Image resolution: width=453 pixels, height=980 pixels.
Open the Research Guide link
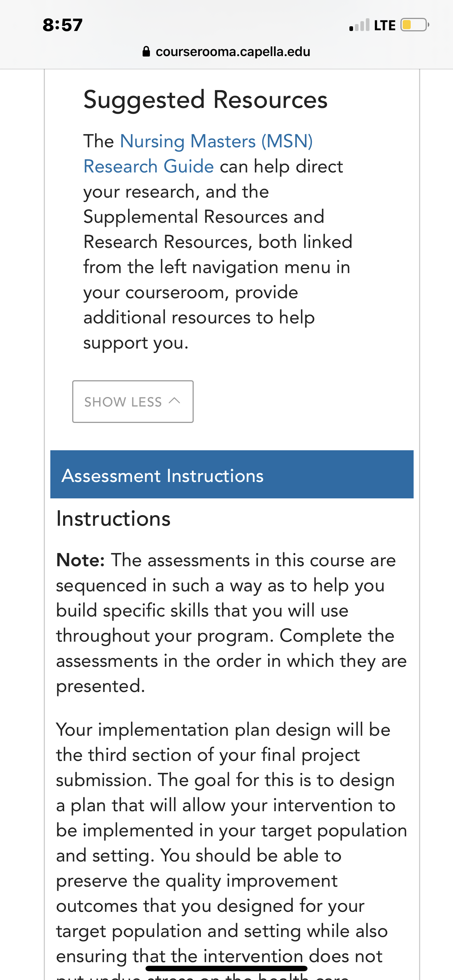[148, 167]
